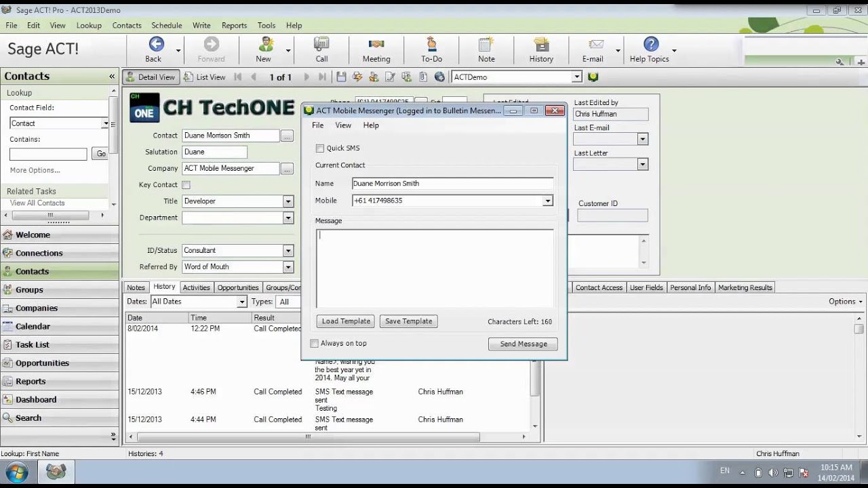
Task: Open File menu in ACT Mobile Messenger
Action: pyautogui.click(x=317, y=125)
